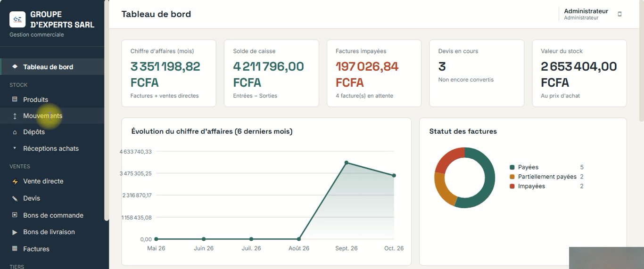Open the Devis page
Image resolution: width=644 pixels, height=269 pixels.
coord(52,198)
